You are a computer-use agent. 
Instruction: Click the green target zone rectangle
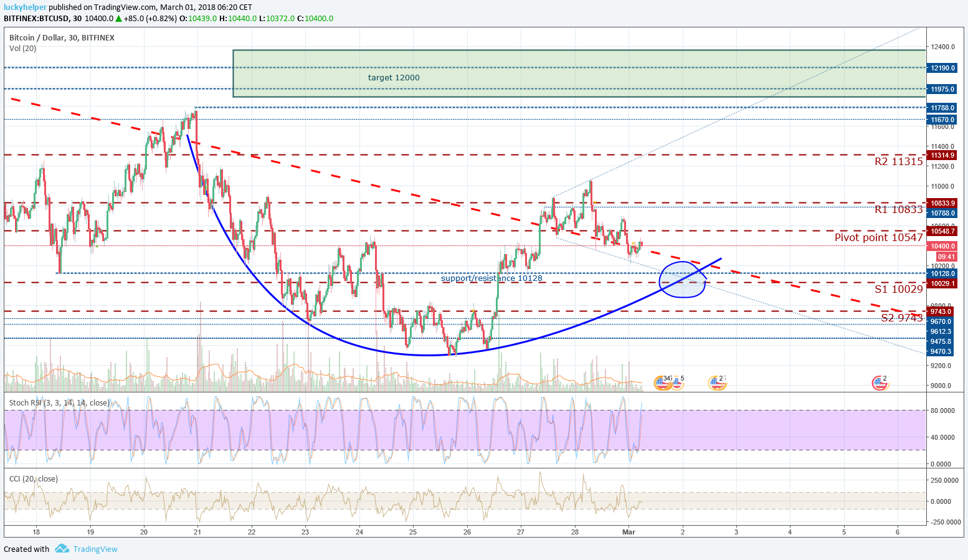(x=579, y=74)
